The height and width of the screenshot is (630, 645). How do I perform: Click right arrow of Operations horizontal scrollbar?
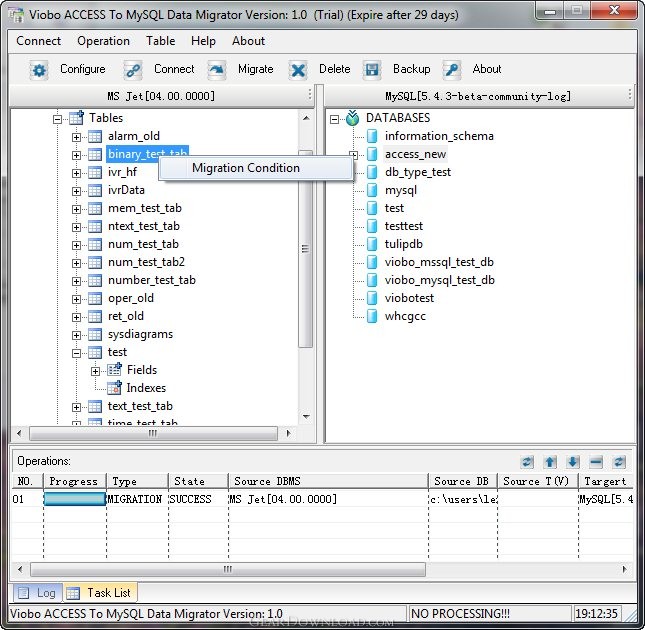[x=624, y=570]
